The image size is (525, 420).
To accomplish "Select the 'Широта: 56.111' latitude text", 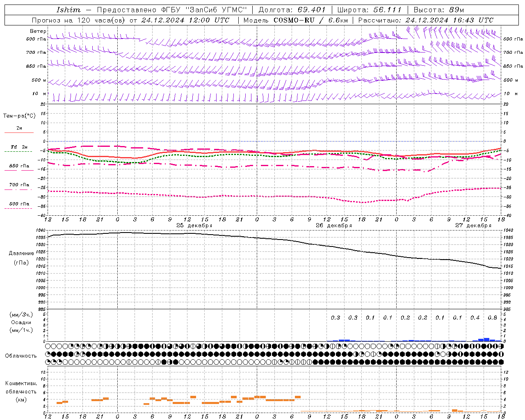I will tap(369, 9).
